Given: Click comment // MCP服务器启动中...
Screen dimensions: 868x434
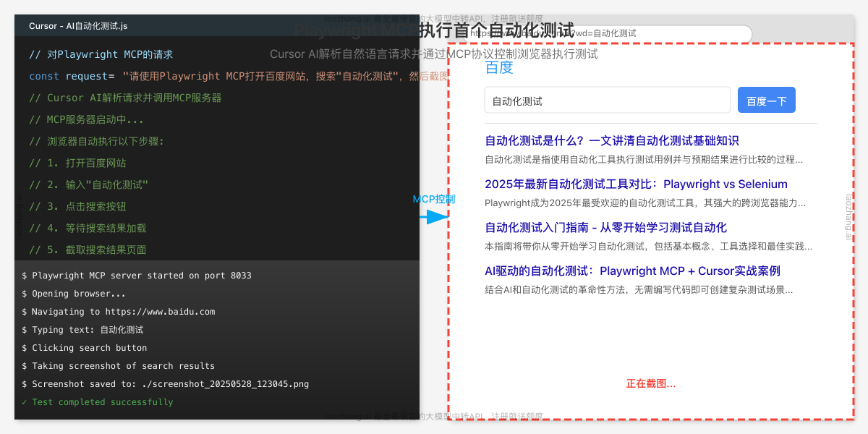Looking at the screenshot, I should point(86,119).
